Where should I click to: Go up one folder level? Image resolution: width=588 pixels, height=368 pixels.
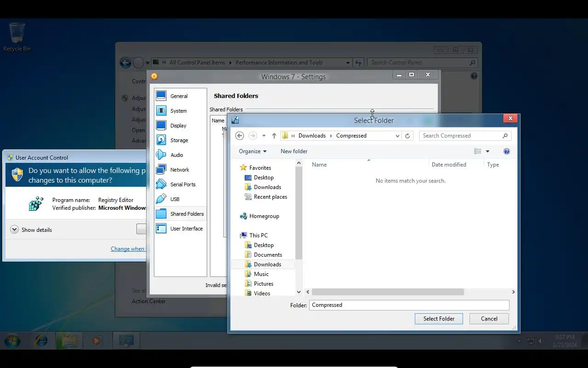pyautogui.click(x=274, y=136)
